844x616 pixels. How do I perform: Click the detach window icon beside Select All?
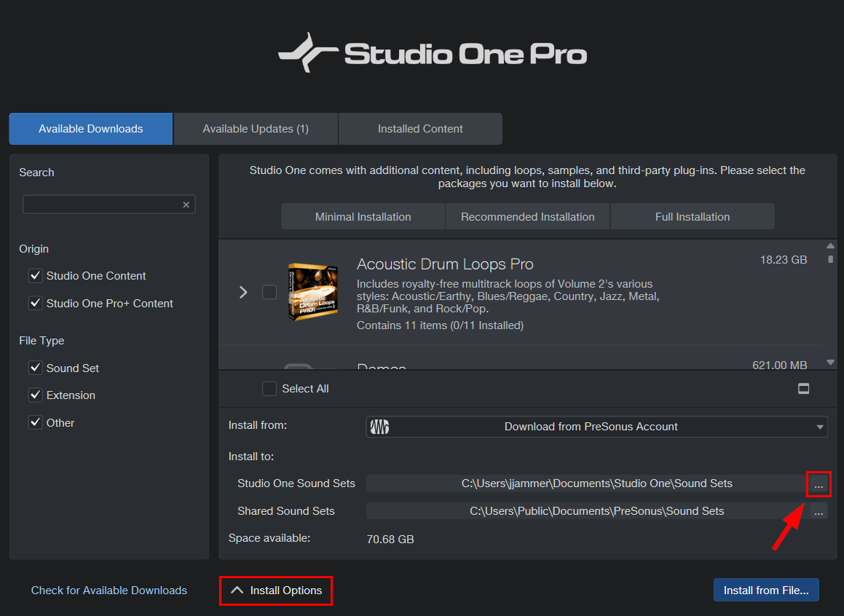803,388
